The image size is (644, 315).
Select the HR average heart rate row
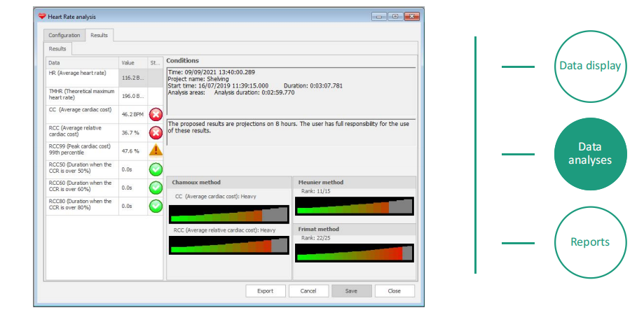click(81, 77)
